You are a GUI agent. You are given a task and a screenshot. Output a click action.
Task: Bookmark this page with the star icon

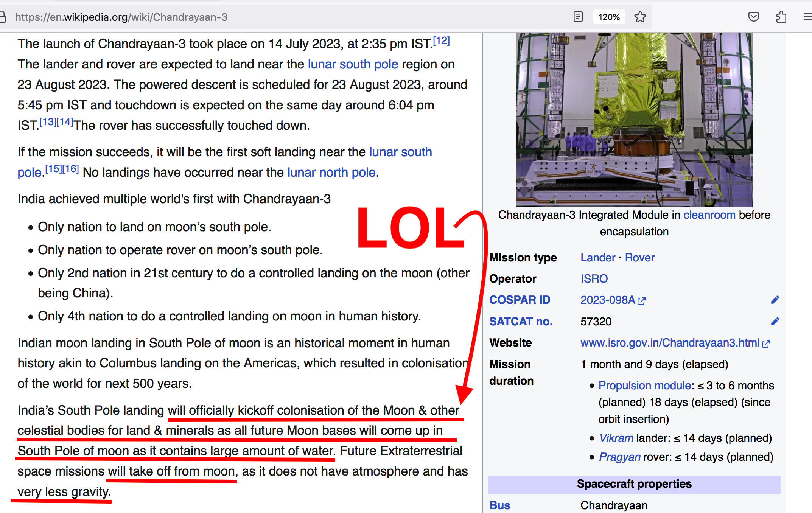pyautogui.click(x=640, y=17)
